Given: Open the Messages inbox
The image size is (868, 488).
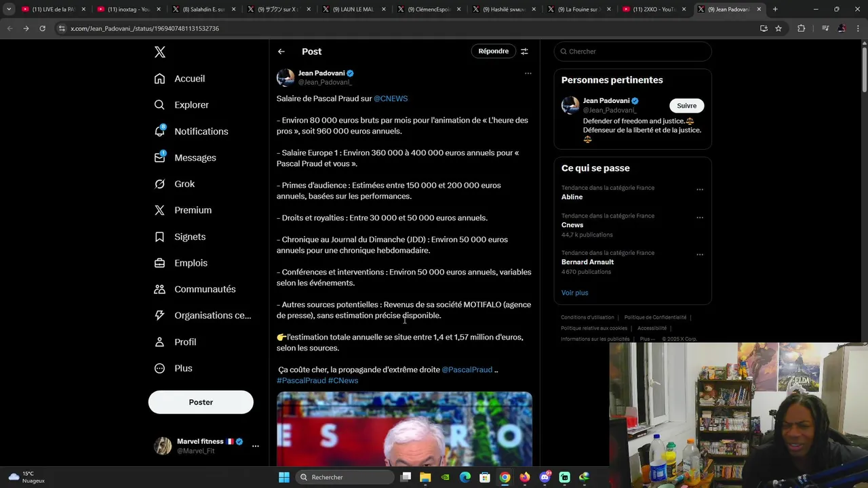Looking at the screenshot, I should (185, 157).
